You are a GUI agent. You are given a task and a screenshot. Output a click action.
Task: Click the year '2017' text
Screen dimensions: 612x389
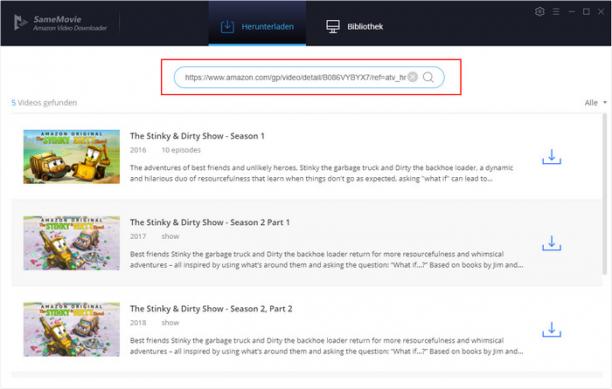point(138,236)
